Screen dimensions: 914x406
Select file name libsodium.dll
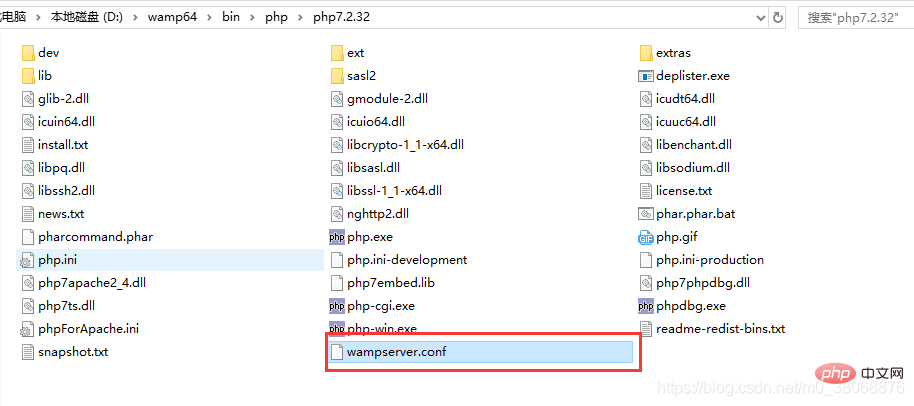tap(692, 168)
